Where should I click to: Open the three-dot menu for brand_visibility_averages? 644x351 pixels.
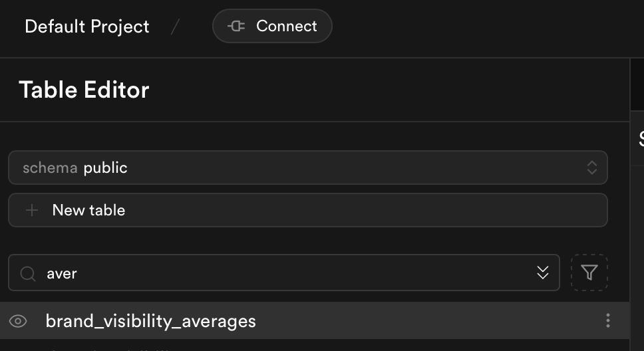[x=607, y=321]
